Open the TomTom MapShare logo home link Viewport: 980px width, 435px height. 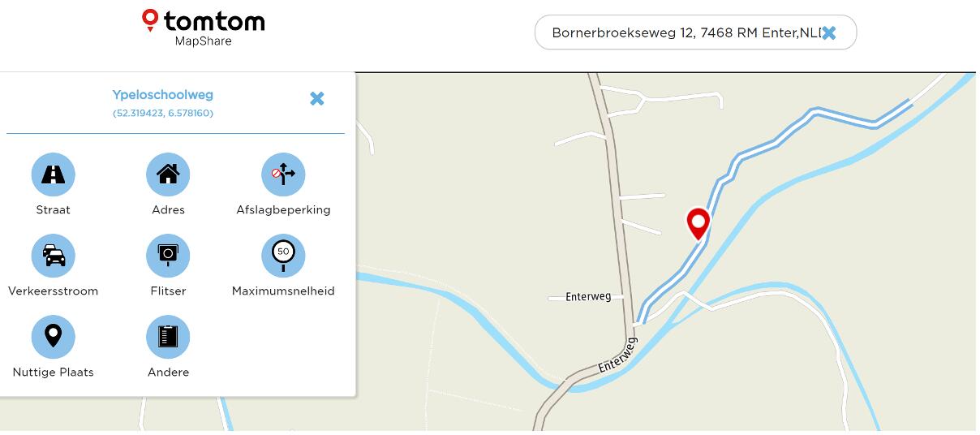(204, 28)
